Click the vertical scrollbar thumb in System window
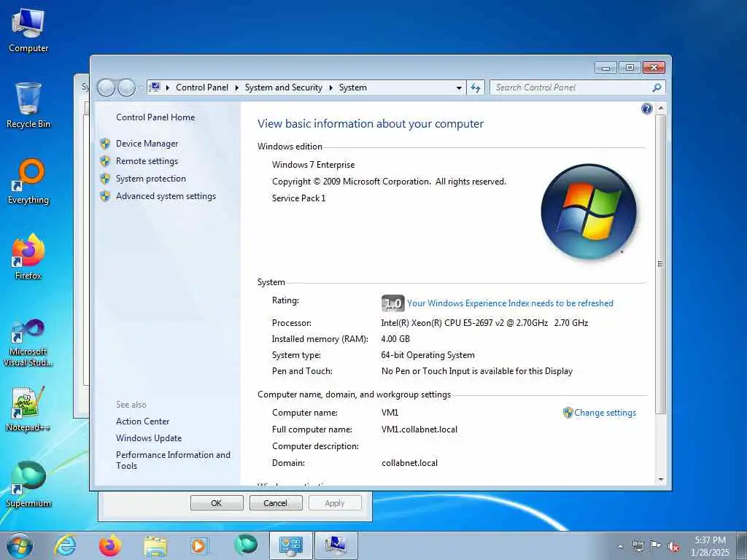Viewport: 747px width, 560px height. coord(660,264)
